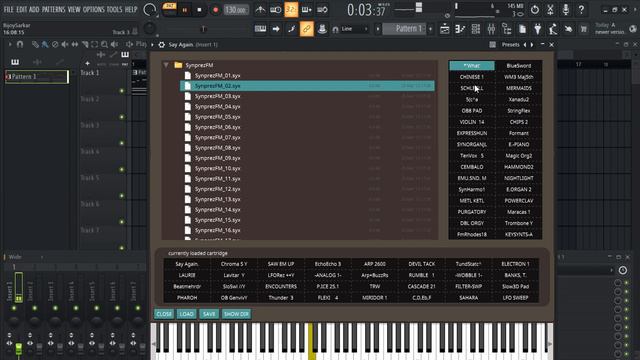The height and width of the screenshot is (360, 640).
Task: Open snap mode Line dropdown
Action: [354, 29]
